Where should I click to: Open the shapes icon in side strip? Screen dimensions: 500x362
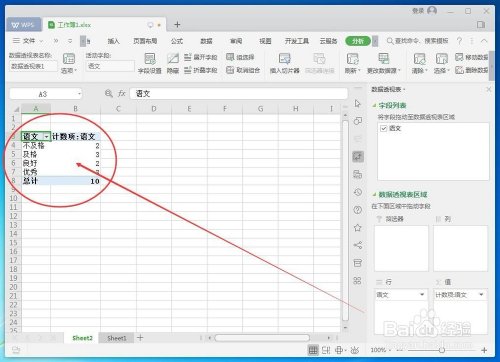click(358, 121)
